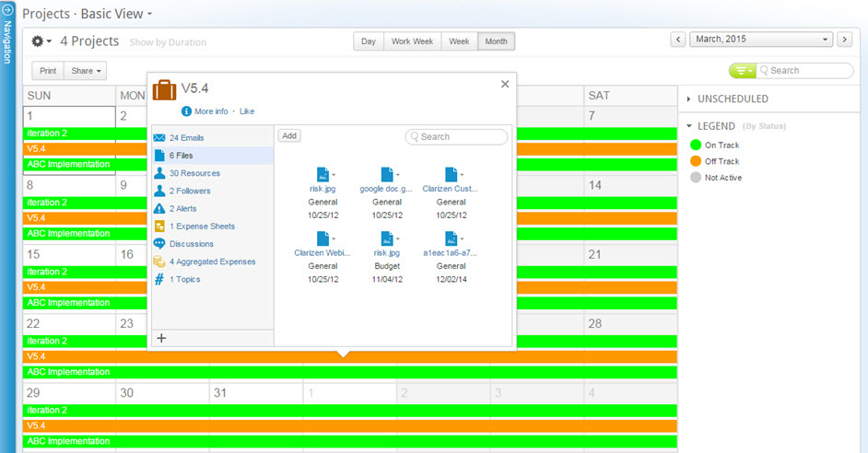
Task: Click Discussions entry text
Action: point(191,244)
